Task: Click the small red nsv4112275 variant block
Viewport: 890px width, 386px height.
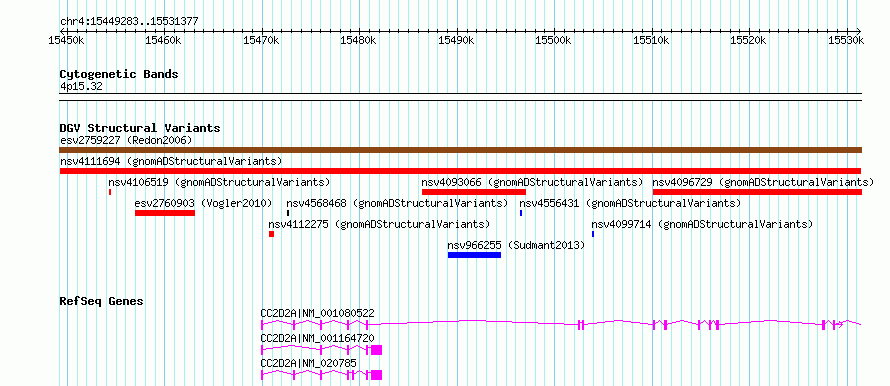Action: [271, 234]
